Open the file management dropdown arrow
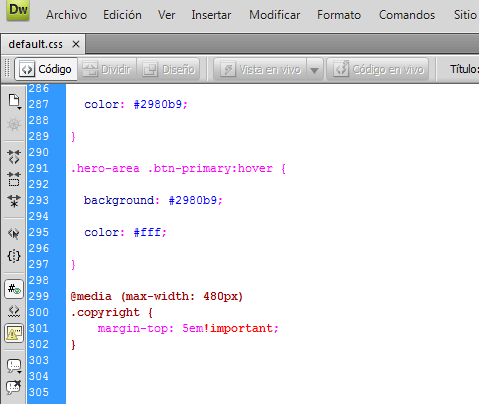Viewport: 479px width, 404px height. coord(20,108)
